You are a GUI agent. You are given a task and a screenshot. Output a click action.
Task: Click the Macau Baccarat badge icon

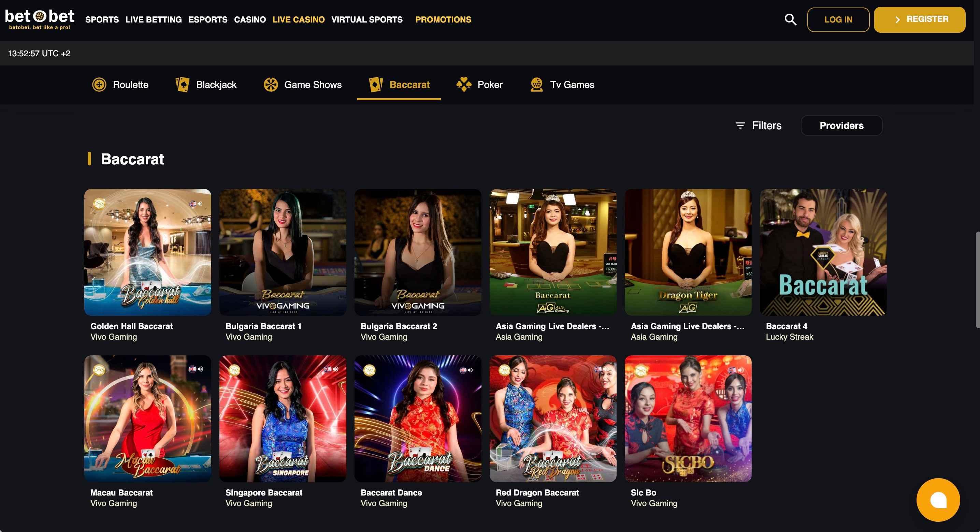pos(99,370)
